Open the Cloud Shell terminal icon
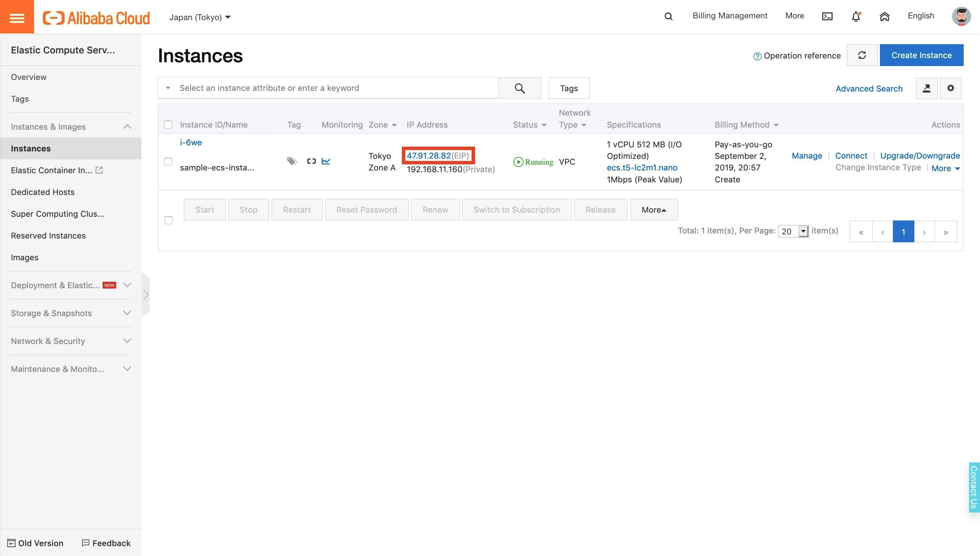The height and width of the screenshot is (556, 980). point(827,16)
